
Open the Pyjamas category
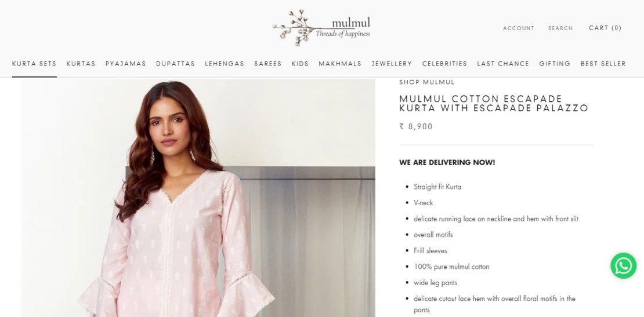click(x=126, y=64)
